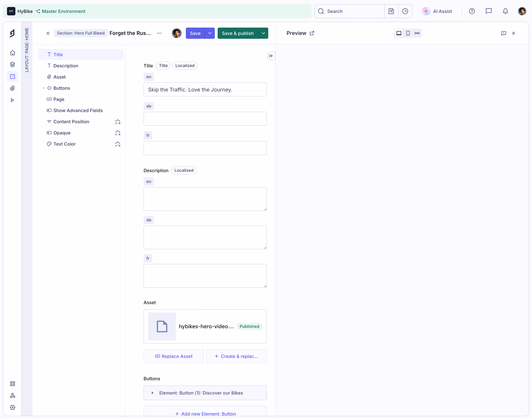
Task: Open the three-dot entry options menu
Action: point(159,33)
